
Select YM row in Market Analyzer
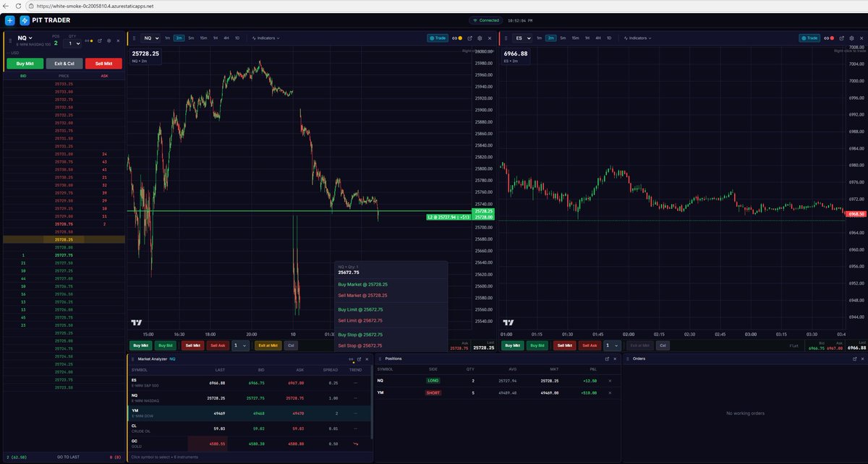pyautogui.click(x=250, y=413)
